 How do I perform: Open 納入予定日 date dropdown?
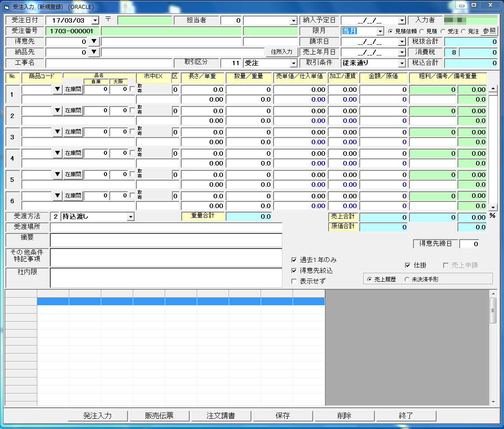coord(402,20)
